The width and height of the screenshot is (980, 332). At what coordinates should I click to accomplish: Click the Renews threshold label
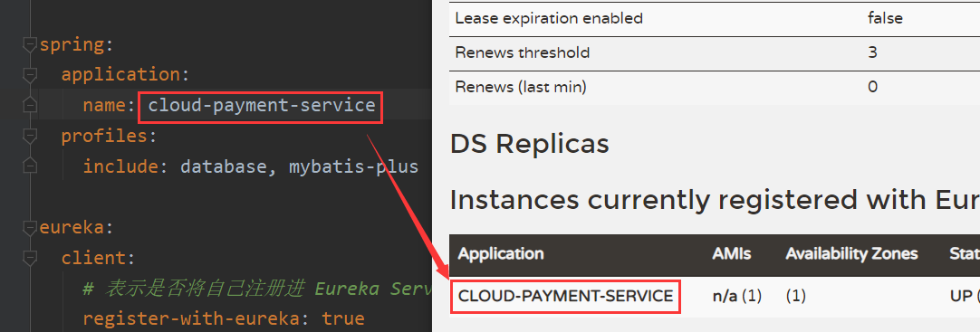[x=522, y=52]
